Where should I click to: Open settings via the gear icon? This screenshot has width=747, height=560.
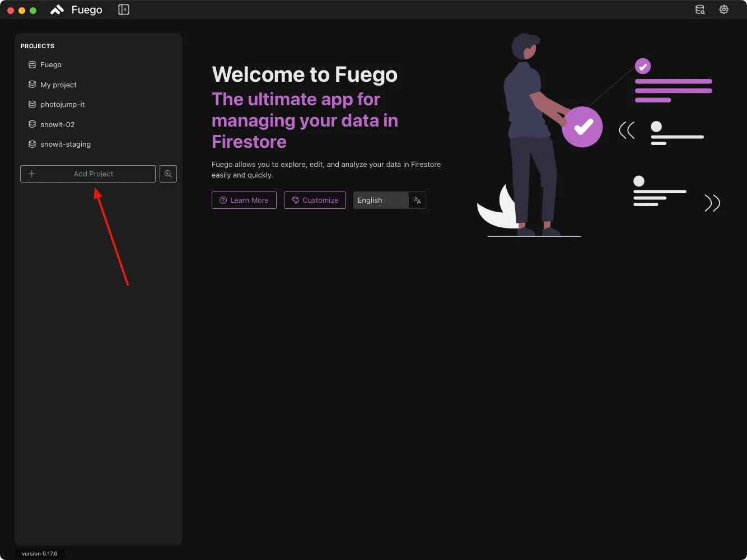click(724, 10)
